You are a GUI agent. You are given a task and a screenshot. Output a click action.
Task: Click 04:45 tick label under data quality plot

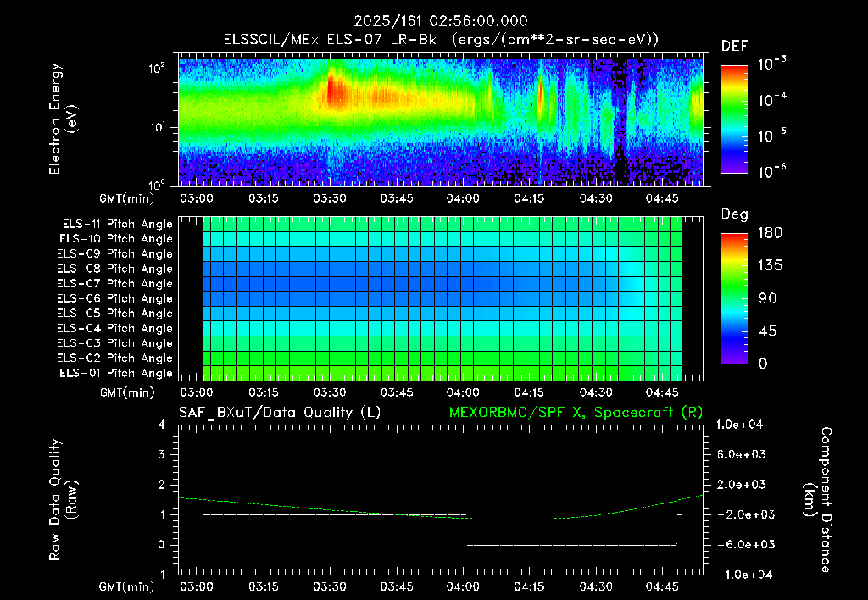click(x=662, y=586)
